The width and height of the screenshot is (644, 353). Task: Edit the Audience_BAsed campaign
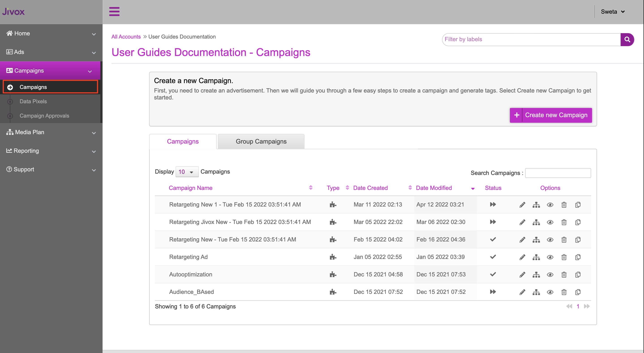(x=522, y=292)
